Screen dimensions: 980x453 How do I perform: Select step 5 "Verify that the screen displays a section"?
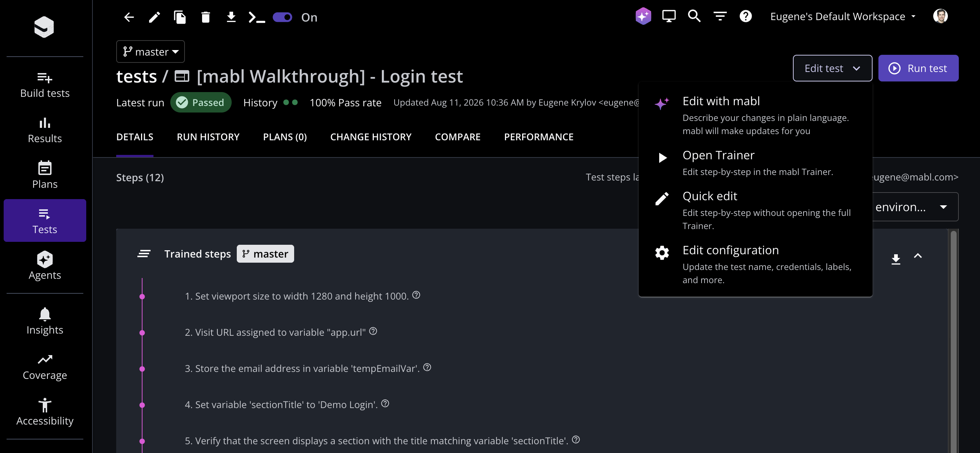pyautogui.click(x=376, y=441)
